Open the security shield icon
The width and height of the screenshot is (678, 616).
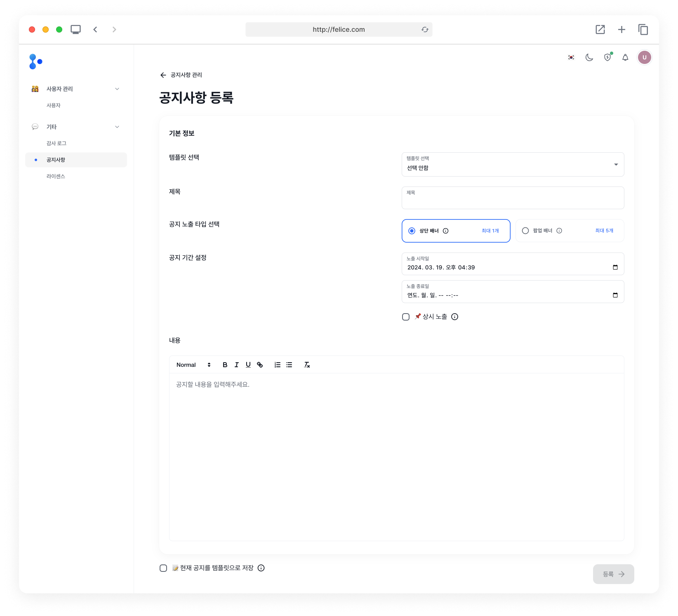607,57
